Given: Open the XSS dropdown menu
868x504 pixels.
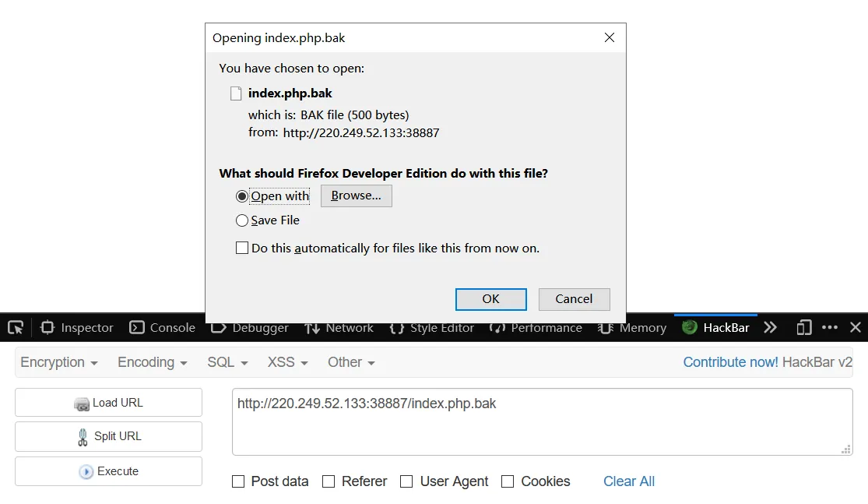Looking at the screenshot, I should [x=288, y=362].
